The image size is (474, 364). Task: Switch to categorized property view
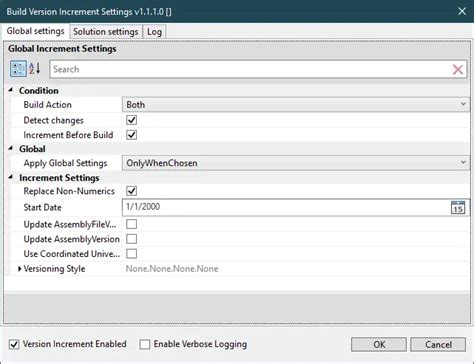(18, 69)
